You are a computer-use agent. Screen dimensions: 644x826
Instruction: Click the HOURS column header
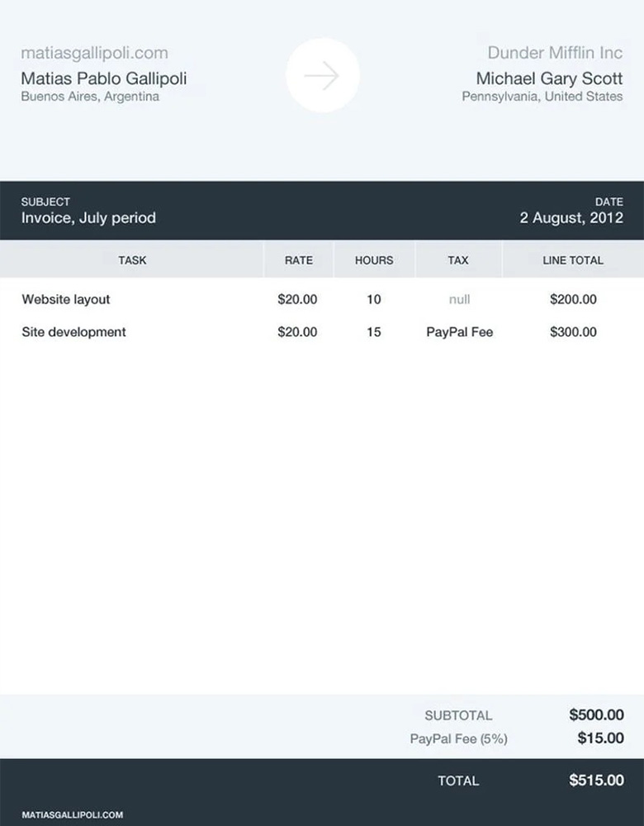coord(374,260)
